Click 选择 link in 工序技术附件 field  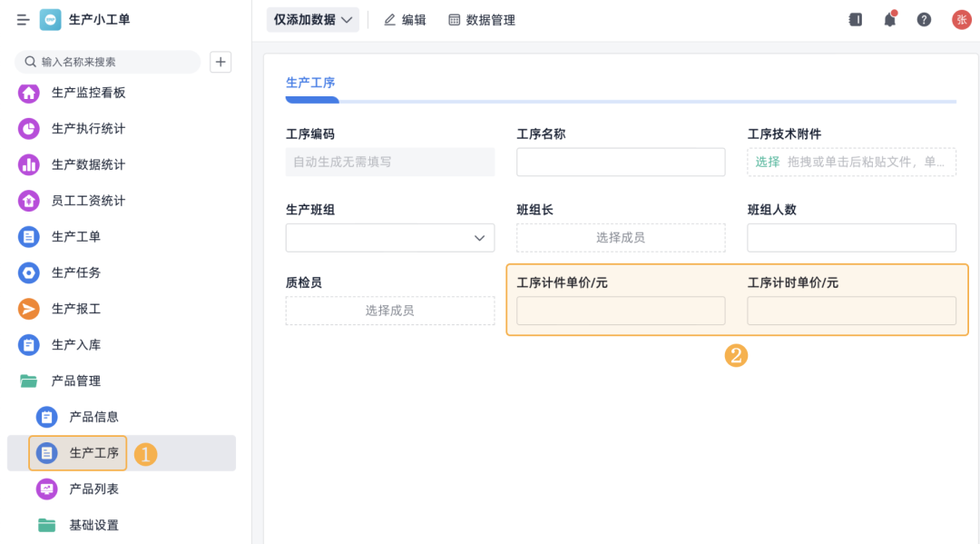(768, 162)
